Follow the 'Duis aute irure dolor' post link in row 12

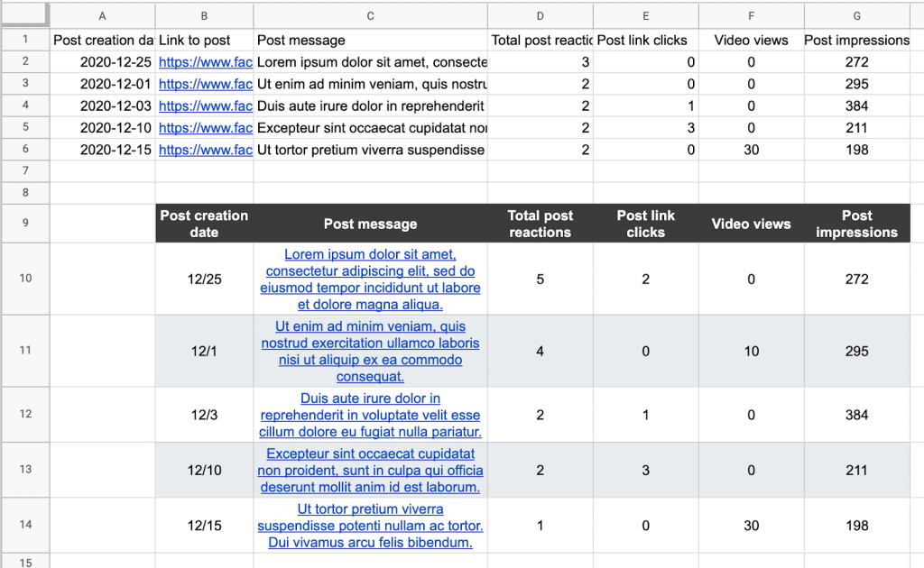370,415
